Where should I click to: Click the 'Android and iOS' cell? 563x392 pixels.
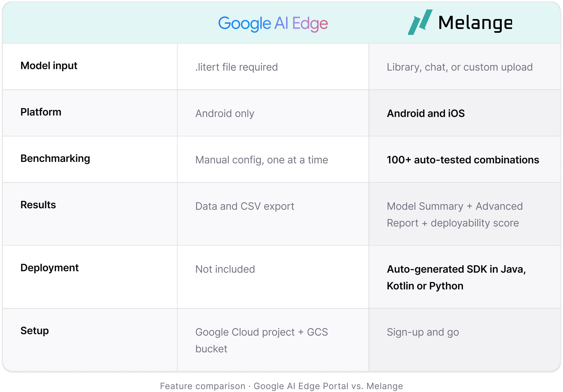[x=426, y=113]
